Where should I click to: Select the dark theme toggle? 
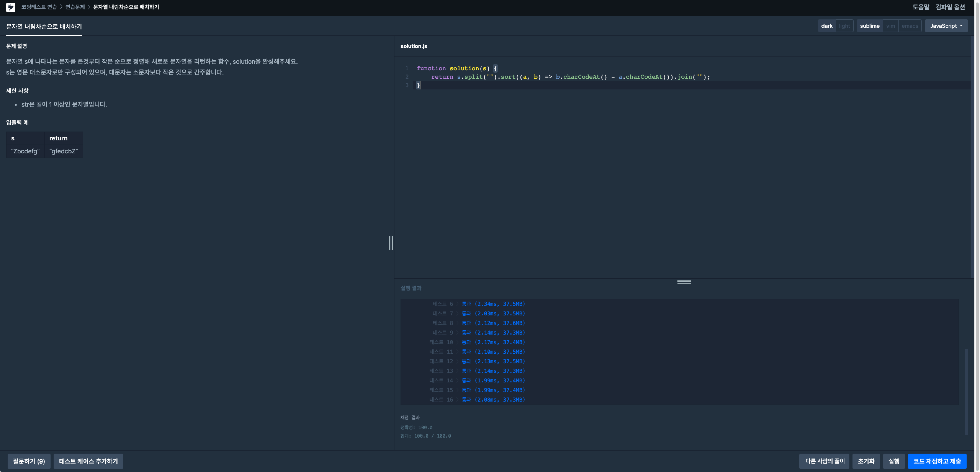(x=827, y=26)
